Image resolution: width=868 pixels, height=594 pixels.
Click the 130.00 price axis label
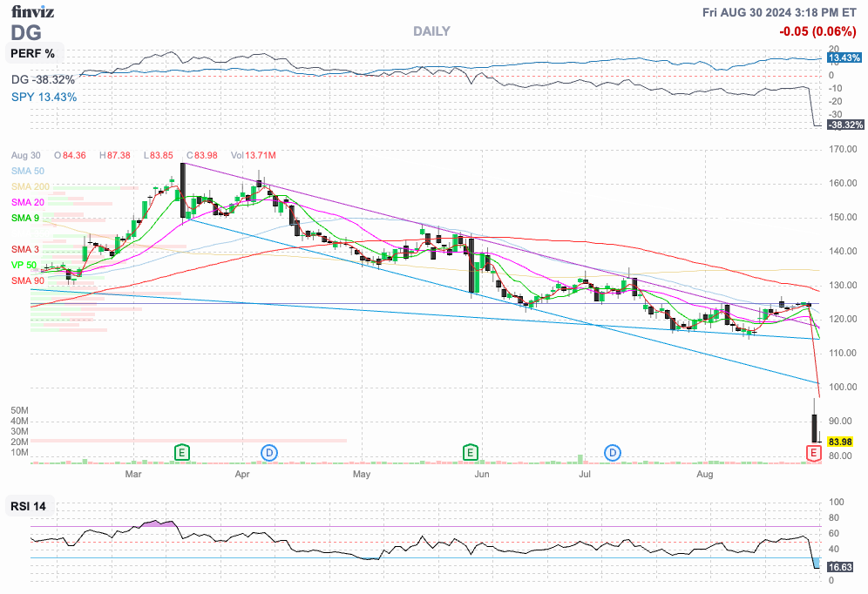843,286
